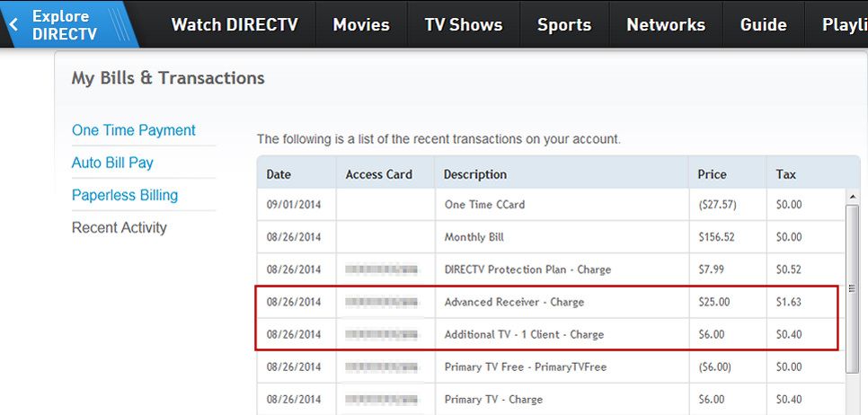Go to Paperless Billing
Image resolution: width=868 pixels, height=415 pixels.
point(125,195)
